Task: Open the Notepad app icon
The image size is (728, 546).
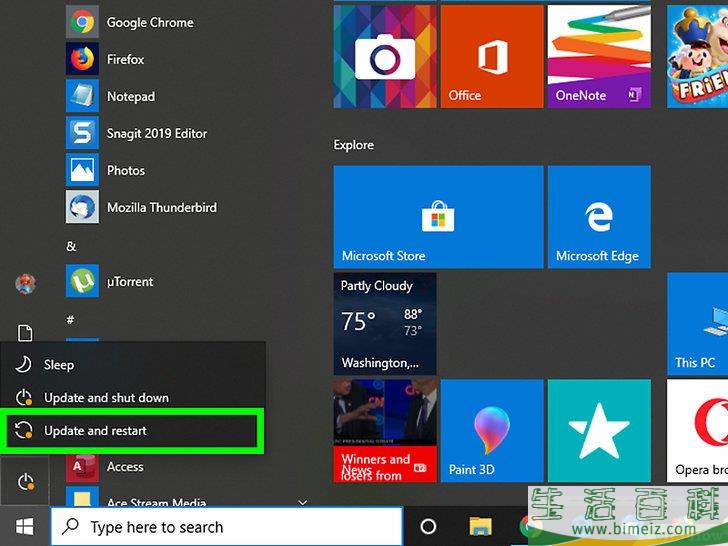Action: (82, 96)
